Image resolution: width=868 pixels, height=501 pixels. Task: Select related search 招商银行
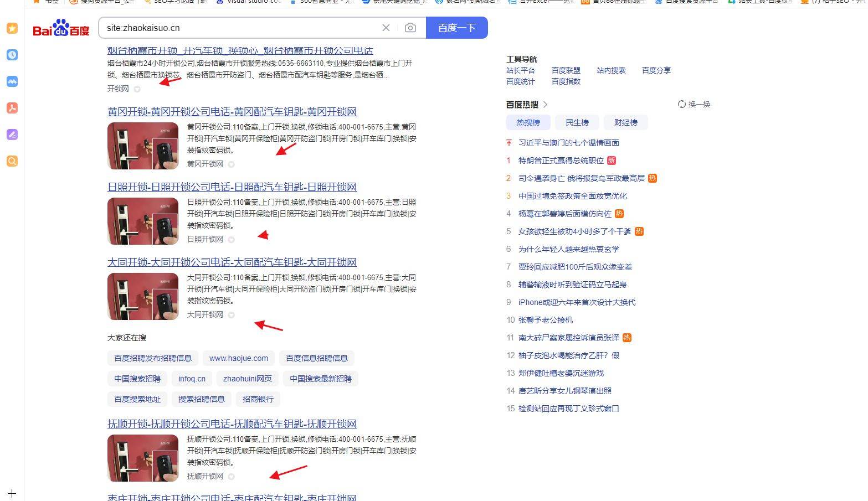point(258,399)
